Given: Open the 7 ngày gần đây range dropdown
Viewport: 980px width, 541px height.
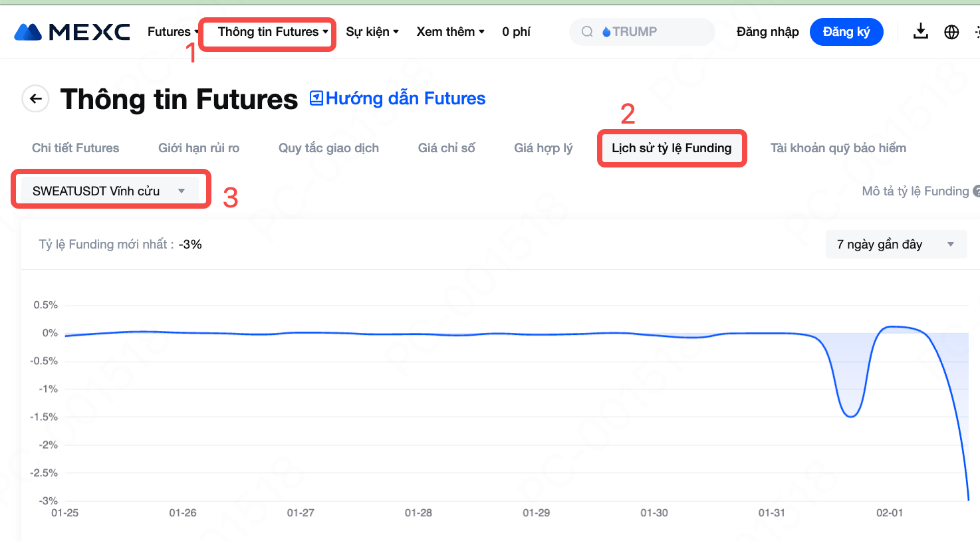Looking at the screenshot, I should [895, 245].
